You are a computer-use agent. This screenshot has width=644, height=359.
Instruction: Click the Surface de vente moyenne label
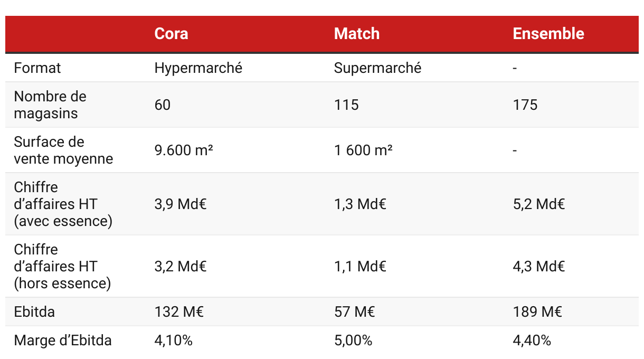click(63, 150)
